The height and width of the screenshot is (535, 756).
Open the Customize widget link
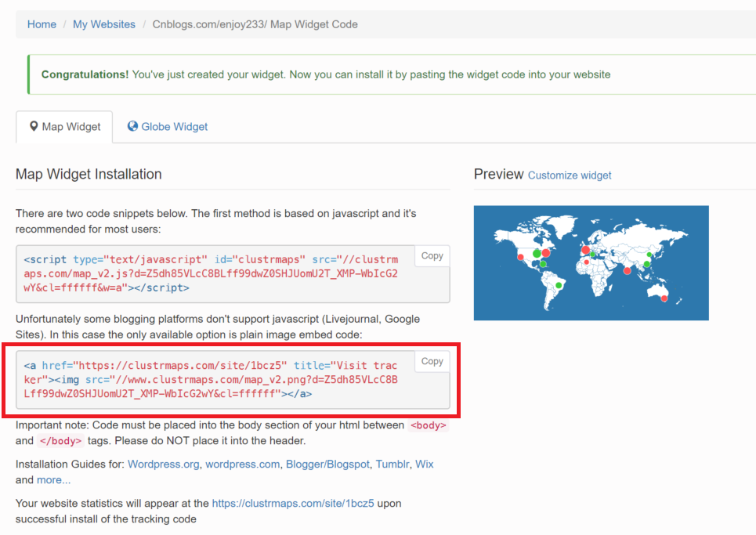point(570,175)
